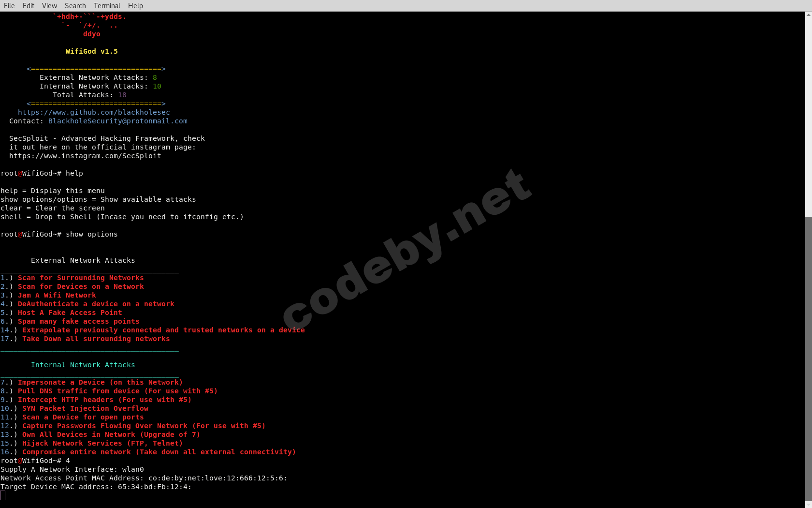
Task: Select 'Compromise entire network' option
Action: pyautogui.click(x=148, y=452)
